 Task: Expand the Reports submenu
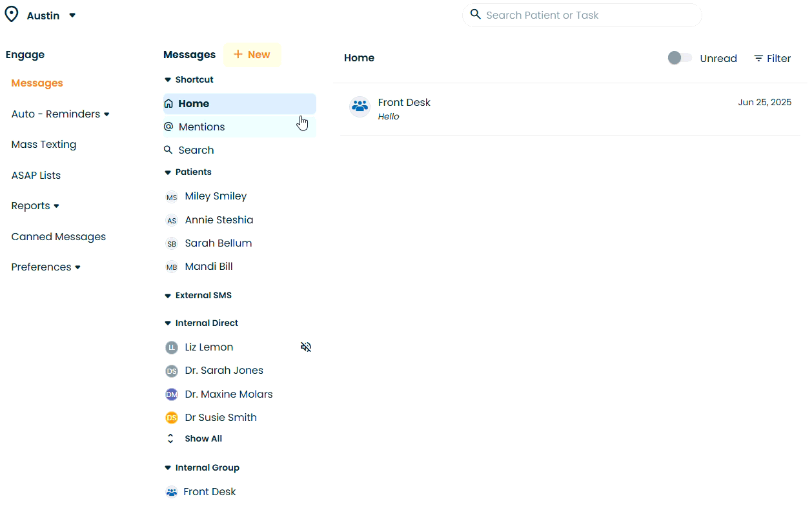click(x=56, y=206)
